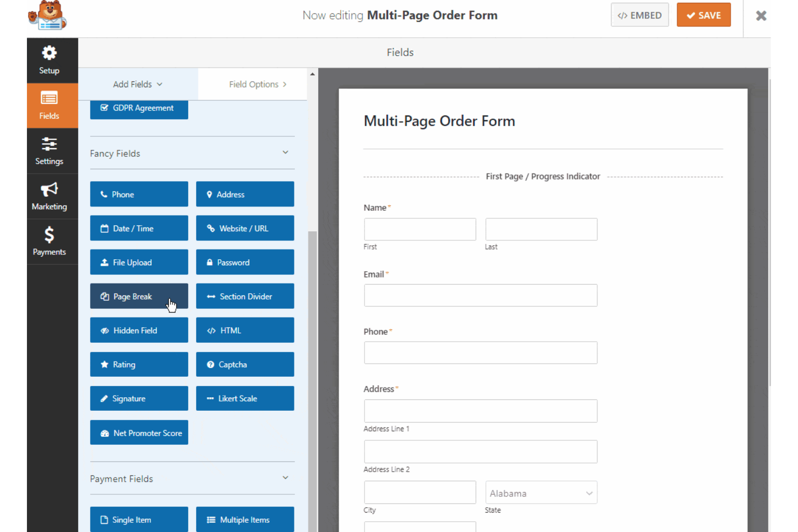Add a File Upload field
This screenshot has width=798, height=532.
(139, 262)
